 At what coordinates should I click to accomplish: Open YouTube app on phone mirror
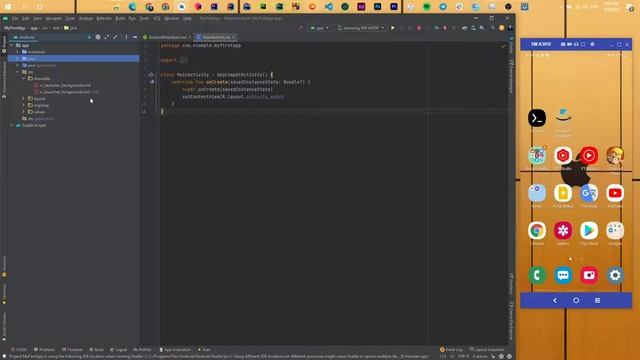pos(615,193)
